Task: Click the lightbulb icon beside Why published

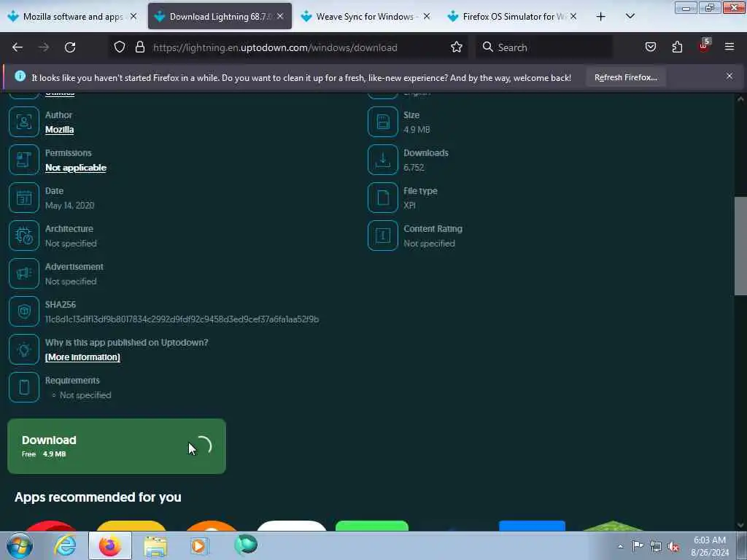Action: [x=24, y=349]
